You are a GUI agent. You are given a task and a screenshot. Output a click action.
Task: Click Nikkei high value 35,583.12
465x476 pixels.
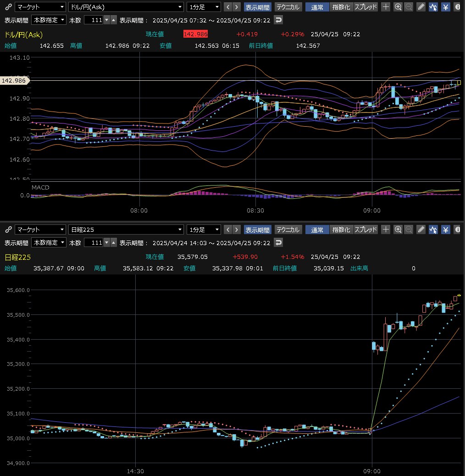pyautogui.click(x=138, y=269)
